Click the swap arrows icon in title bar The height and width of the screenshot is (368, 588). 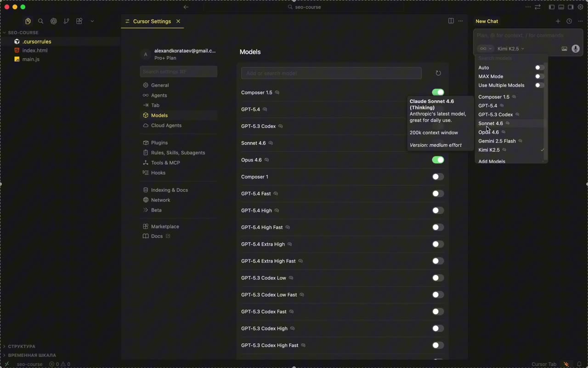click(537, 7)
